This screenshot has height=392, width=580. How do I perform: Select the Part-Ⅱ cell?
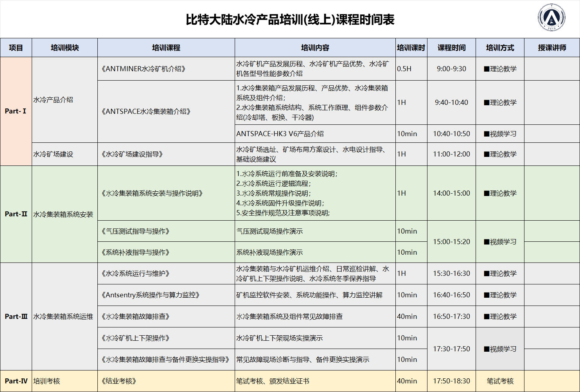[16, 214]
